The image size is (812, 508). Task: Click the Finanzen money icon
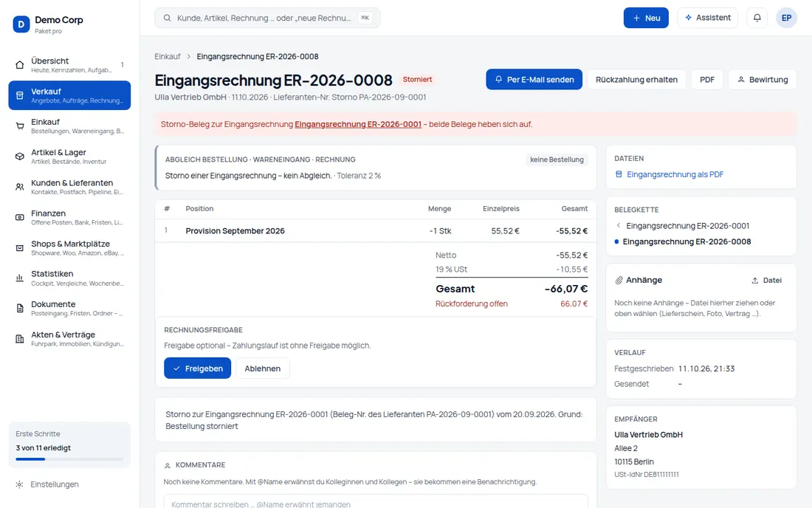(20, 218)
